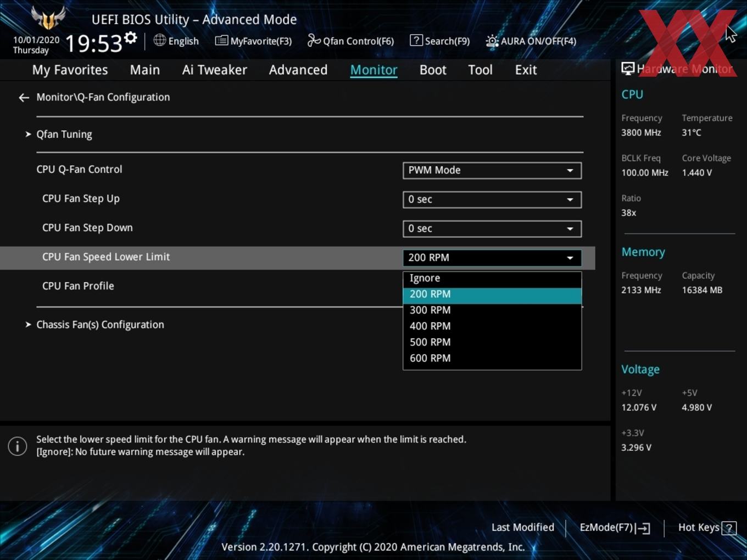The height and width of the screenshot is (560, 747).
Task: Click the Search question-mark icon
Action: click(x=416, y=40)
